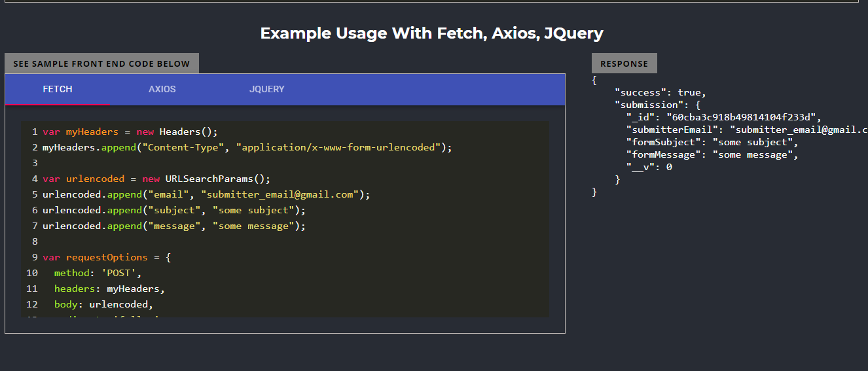Click the "submission": { response line
Screen dimensions: 868x371
click(658, 105)
